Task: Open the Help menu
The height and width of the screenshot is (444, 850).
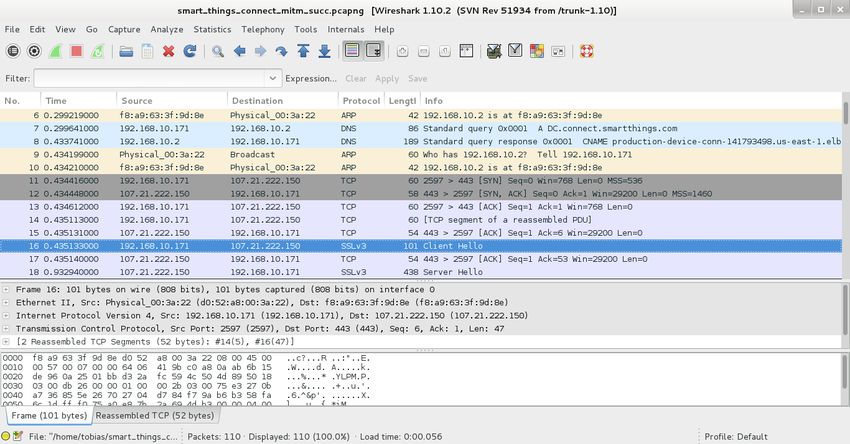Action: [x=384, y=29]
